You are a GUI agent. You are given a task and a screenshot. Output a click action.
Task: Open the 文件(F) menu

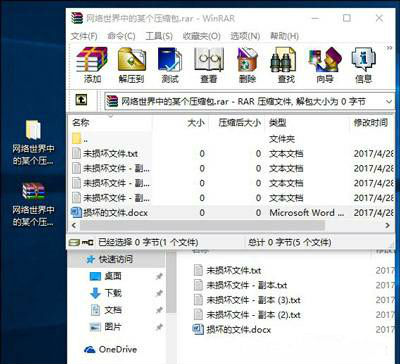coord(84,36)
